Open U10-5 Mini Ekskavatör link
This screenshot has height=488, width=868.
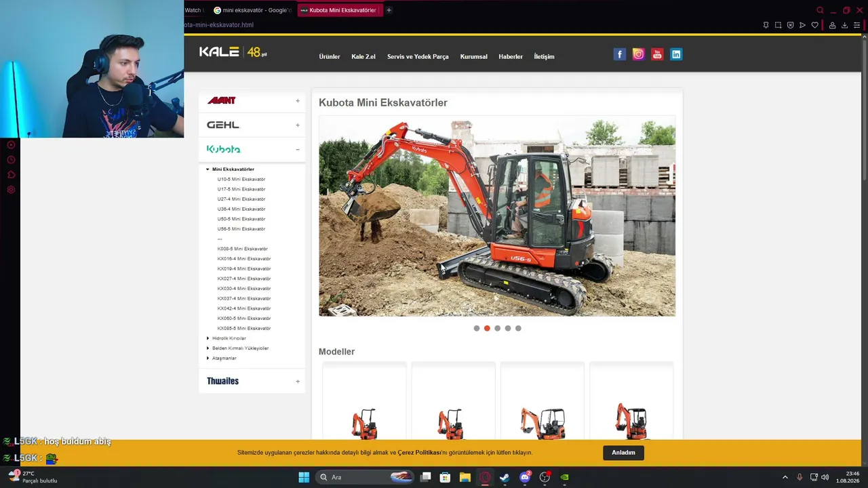pyautogui.click(x=241, y=180)
